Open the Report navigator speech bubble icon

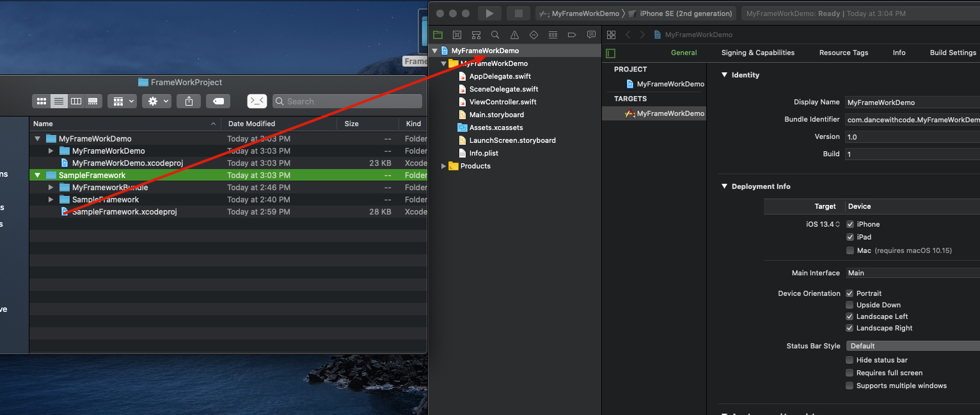pyautogui.click(x=591, y=35)
